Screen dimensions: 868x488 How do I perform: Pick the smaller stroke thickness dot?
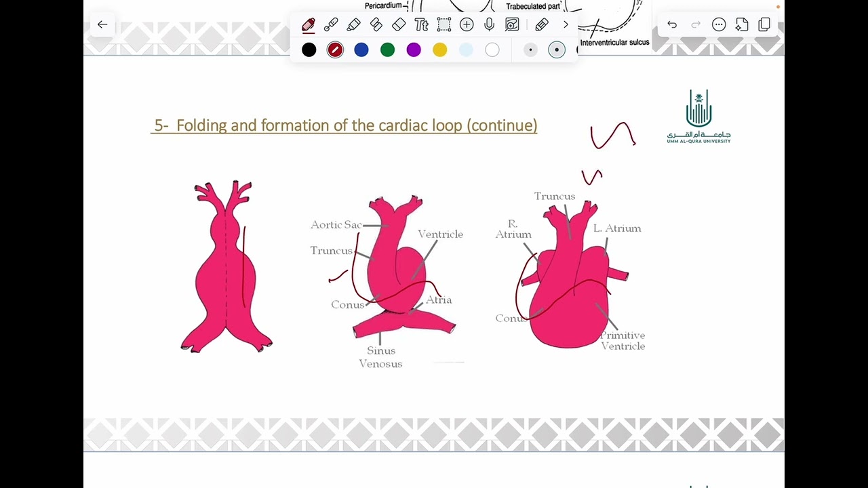[x=530, y=49]
